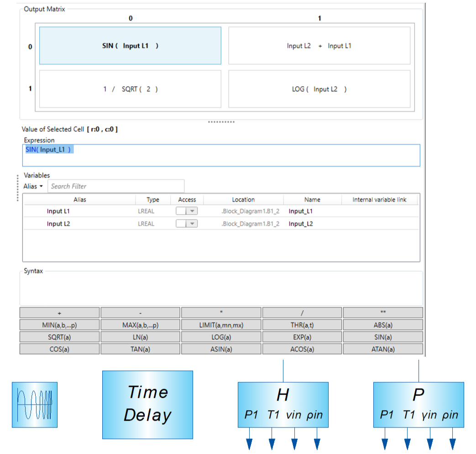This screenshot has height=454, width=476.
Task: Click the P1 output arrow of H block
Action: click(x=250, y=443)
